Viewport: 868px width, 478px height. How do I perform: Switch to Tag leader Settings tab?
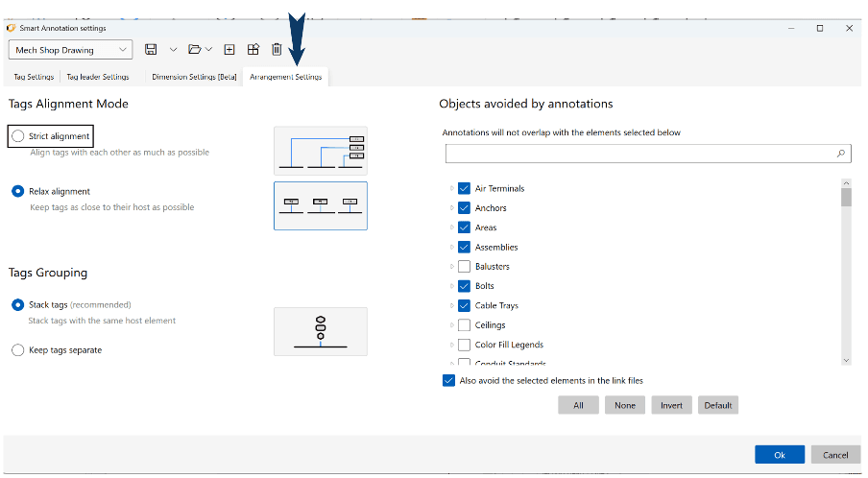98,77
